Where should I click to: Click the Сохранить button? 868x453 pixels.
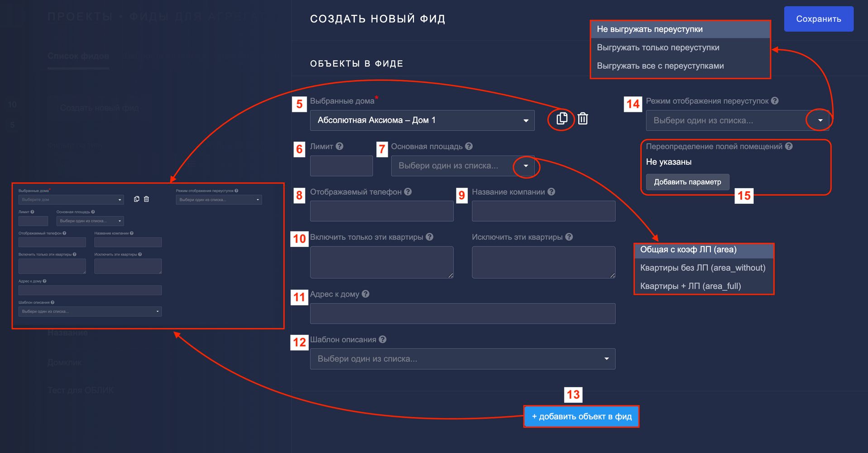819,19
